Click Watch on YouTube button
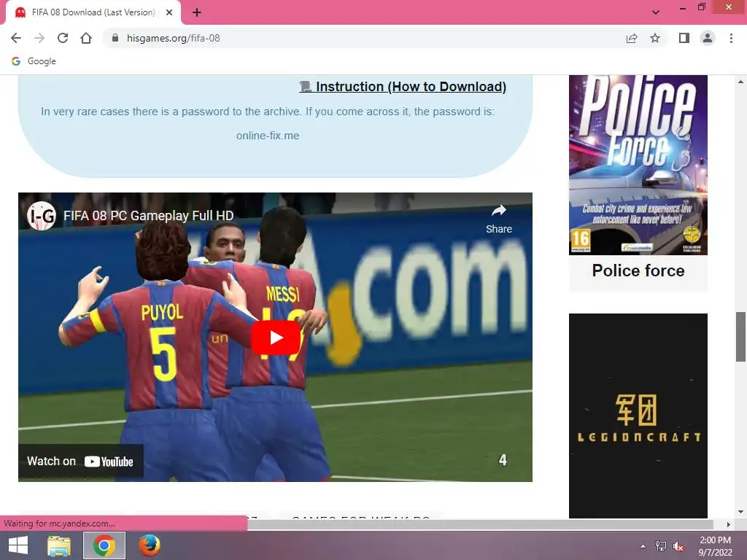747x560 pixels. (x=80, y=461)
